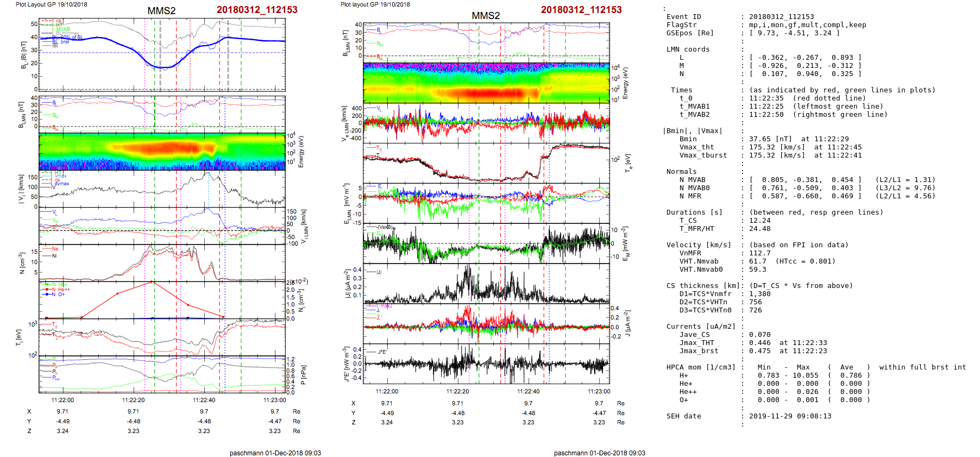Click the J*E' [nW m-3] axis label
980x457 pixels.
pyautogui.click(x=345, y=364)
